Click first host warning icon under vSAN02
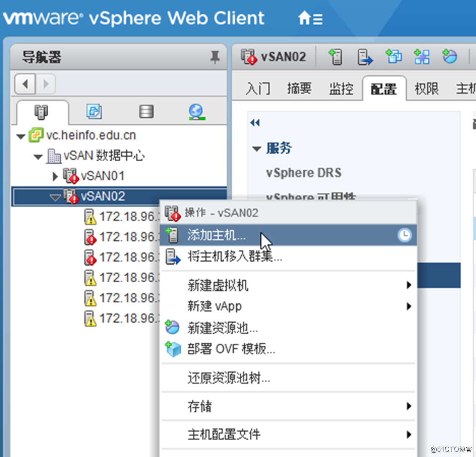The width and height of the screenshot is (476, 457). point(90,217)
